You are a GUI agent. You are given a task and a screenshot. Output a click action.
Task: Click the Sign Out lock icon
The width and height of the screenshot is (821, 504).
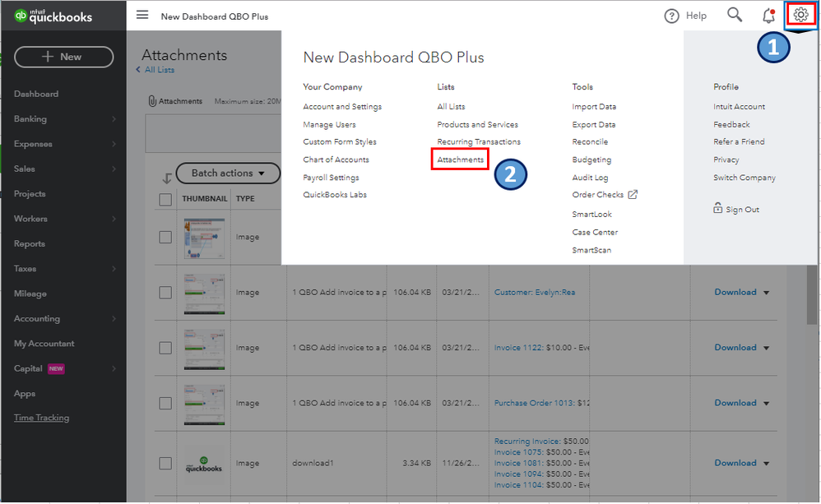[x=717, y=208]
